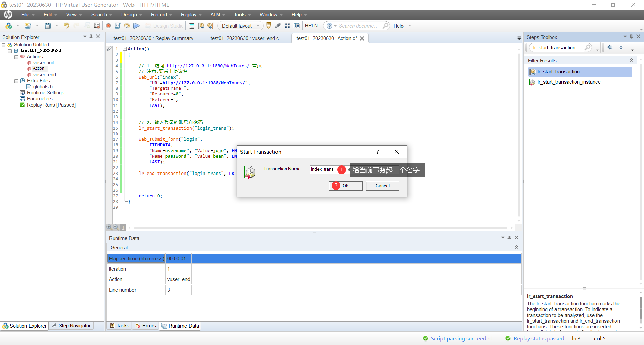Click OK in Start Transaction dialog

(346, 186)
